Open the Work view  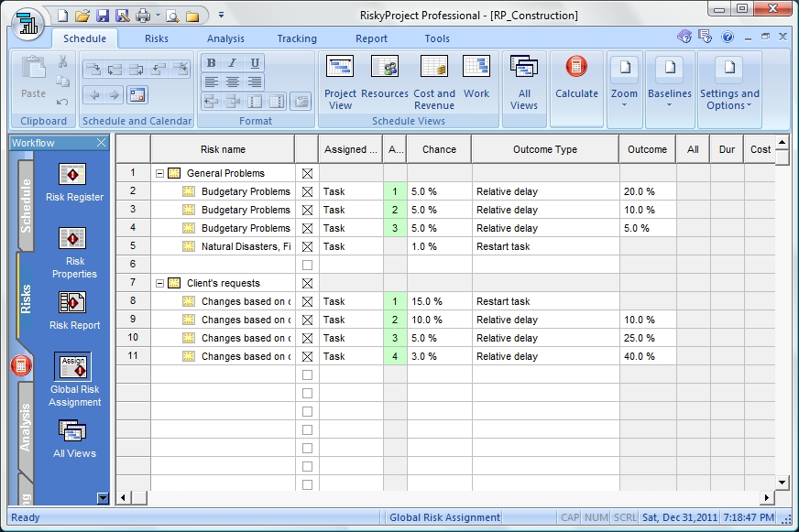476,78
